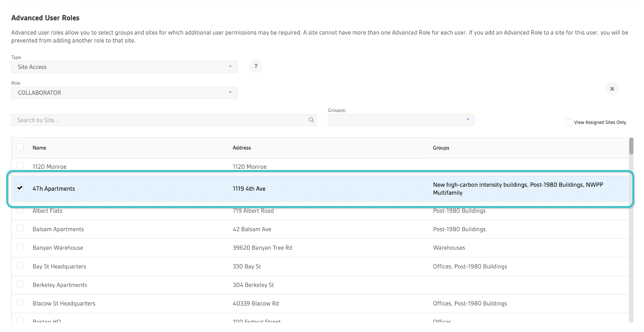Screen dimensions: 644x332
Task: Select the Banyan Warehouse checkbox
Action: (x=20, y=247)
